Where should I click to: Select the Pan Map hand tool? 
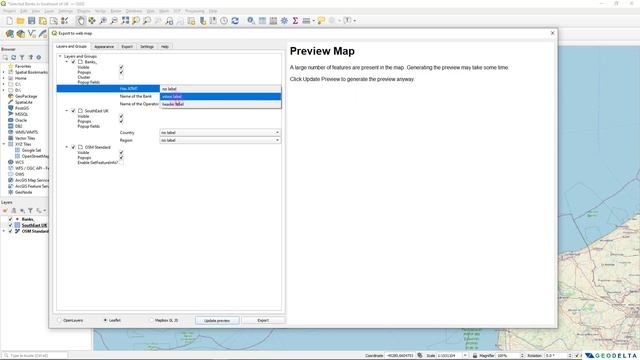pos(81,21)
